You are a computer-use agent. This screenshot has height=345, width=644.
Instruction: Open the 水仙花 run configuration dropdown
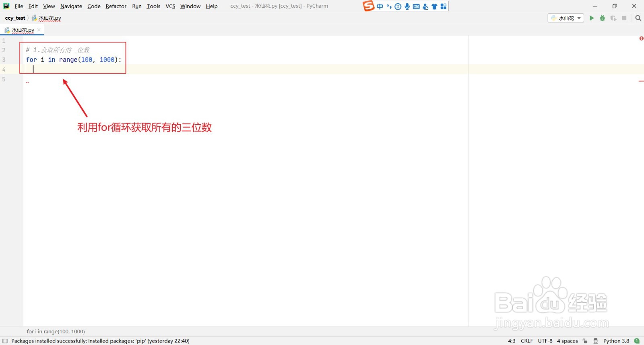point(566,18)
